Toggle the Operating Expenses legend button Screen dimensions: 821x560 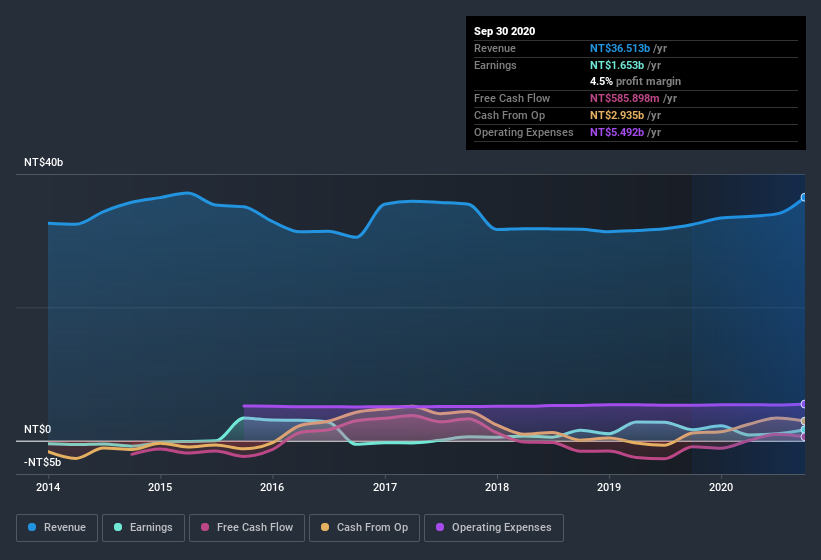pyautogui.click(x=494, y=528)
